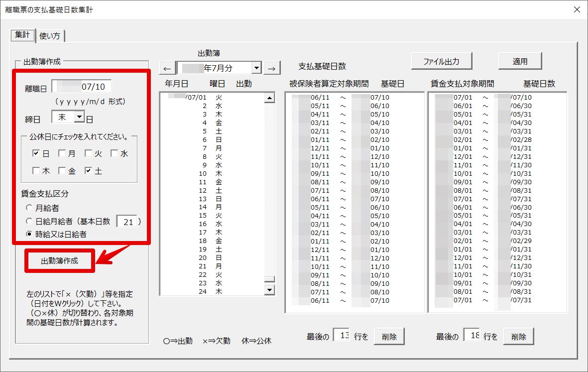Select the 日給月給者 radio option
The height and width of the screenshot is (372, 588).
click(31, 221)
